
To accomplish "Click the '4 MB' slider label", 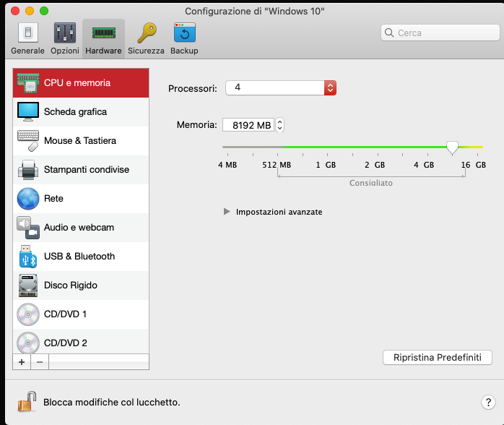I will [227, 165].
